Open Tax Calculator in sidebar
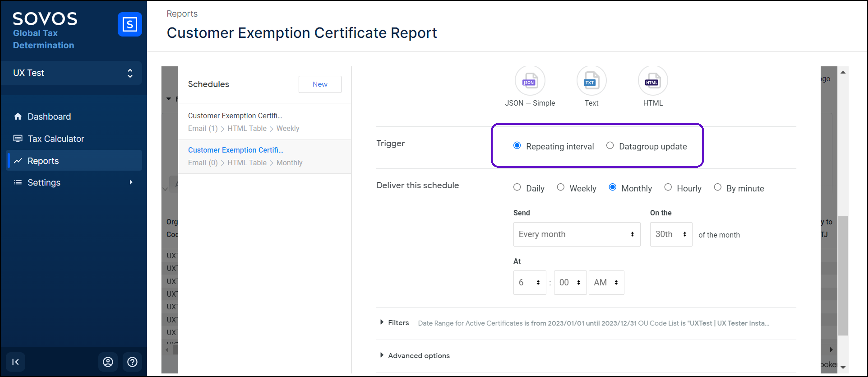The height and width of the screenshot is (377, 868). click(x=56, y=138)
